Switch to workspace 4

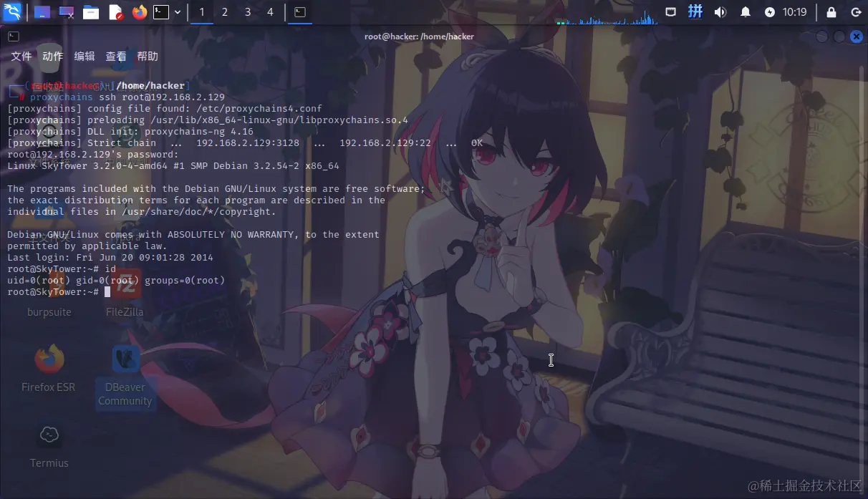tap(270, 12)
